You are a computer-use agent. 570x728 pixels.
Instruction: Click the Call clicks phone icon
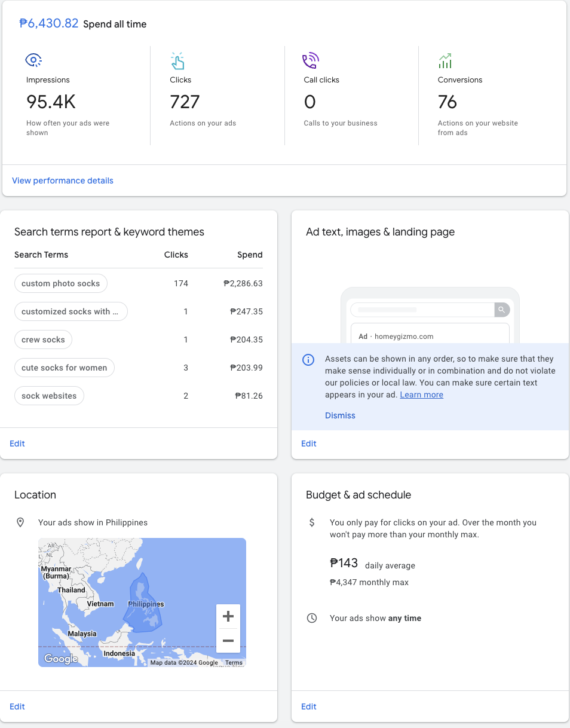[x=311, y=61]
